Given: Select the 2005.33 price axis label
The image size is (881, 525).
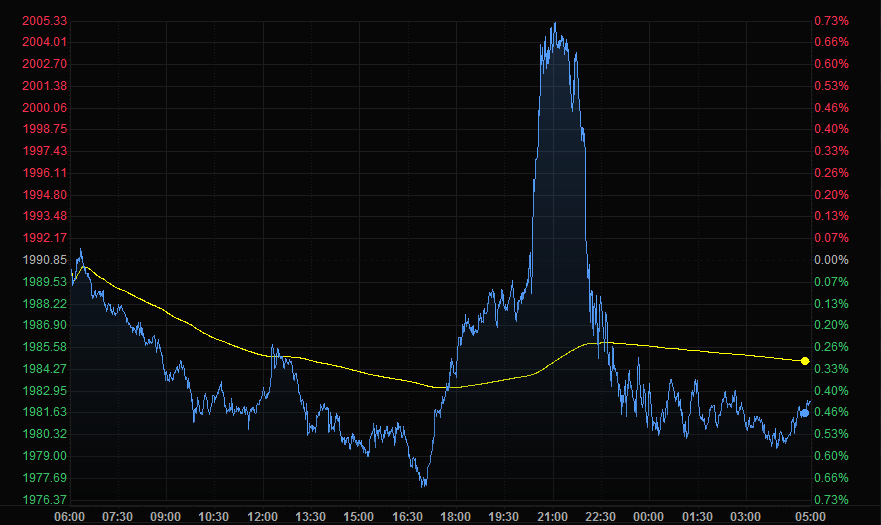Looking at the screenshot, I should (x=44, y=21).
